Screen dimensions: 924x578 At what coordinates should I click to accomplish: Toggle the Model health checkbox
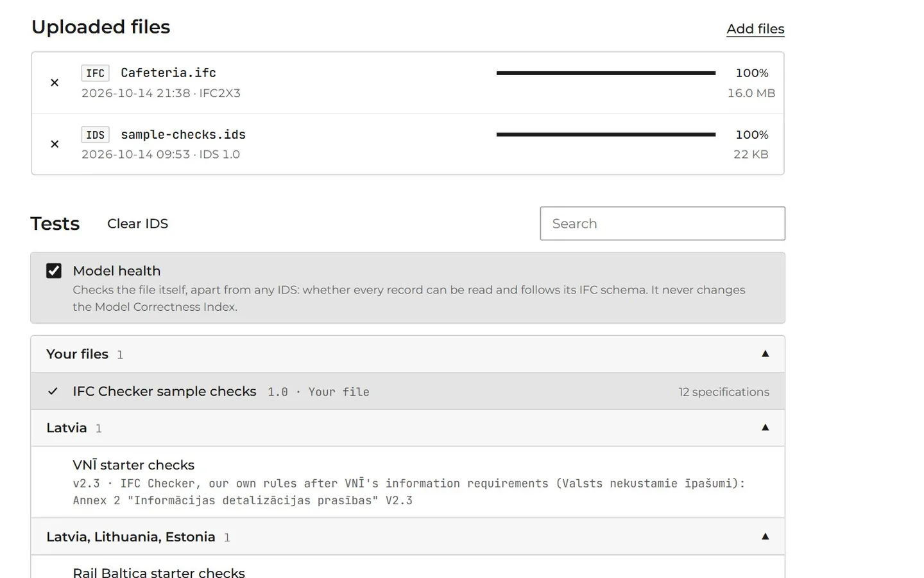tap(54, 271)
